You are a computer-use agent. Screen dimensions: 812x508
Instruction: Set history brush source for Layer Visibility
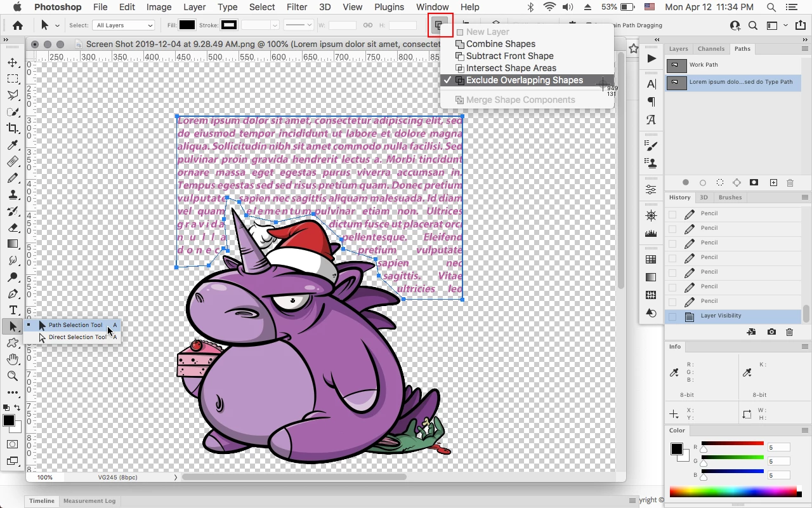(672, 316)
